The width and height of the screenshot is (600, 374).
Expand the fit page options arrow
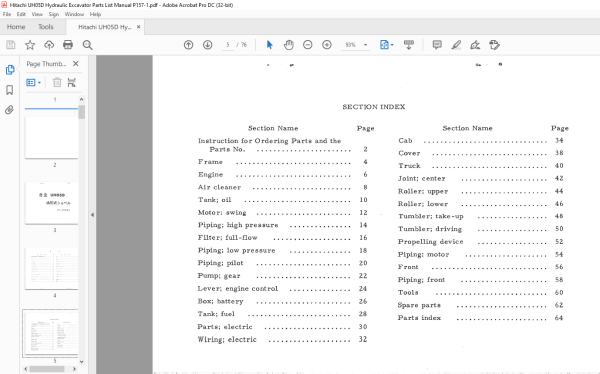coord(392,45)
